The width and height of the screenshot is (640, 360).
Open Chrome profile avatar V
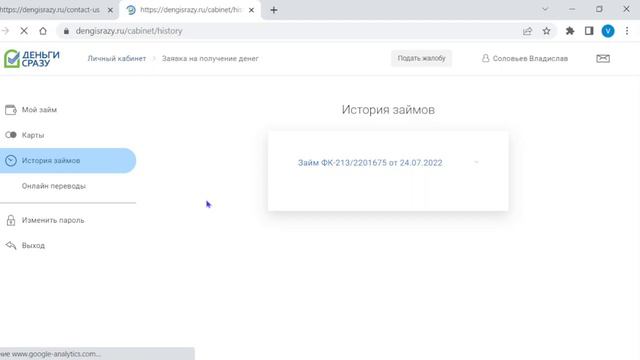click(608, 31)
